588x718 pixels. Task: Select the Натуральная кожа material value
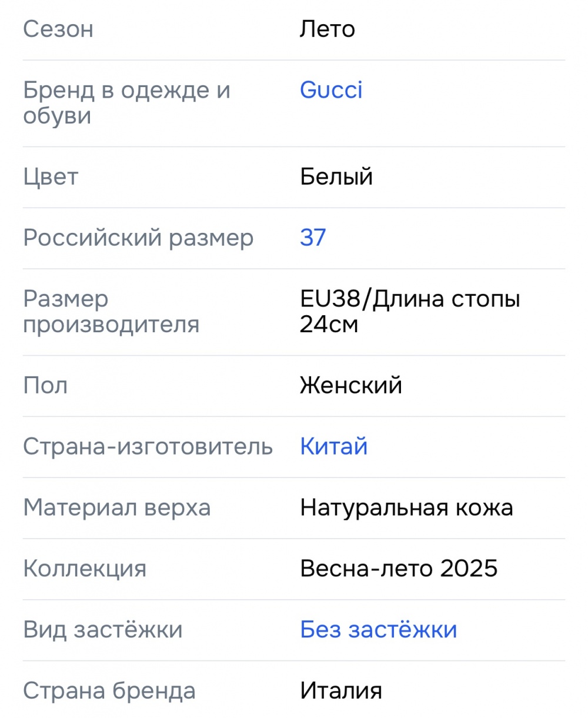[x=406, y=507]
